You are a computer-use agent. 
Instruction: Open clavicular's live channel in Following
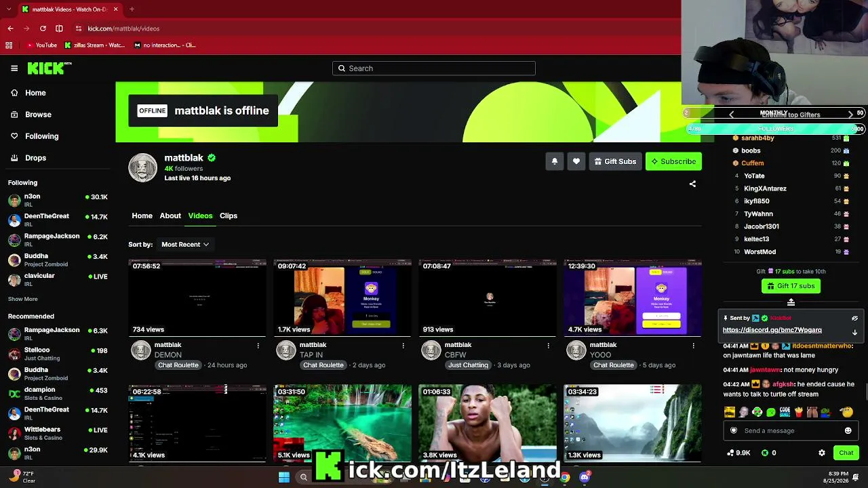(x=58, y=279)
